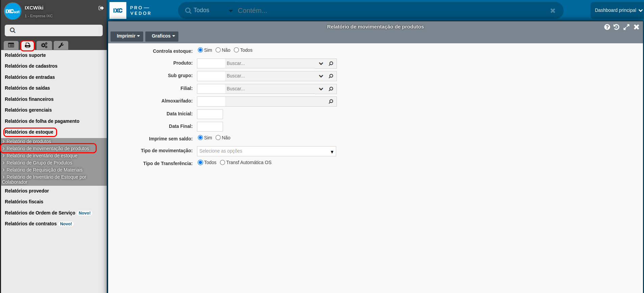Image resolution: width=644 pixels, height=293 pixels.
Task: Open Relatórios de saídas menu
Action: pyautogui.click(x=27, y=88)
